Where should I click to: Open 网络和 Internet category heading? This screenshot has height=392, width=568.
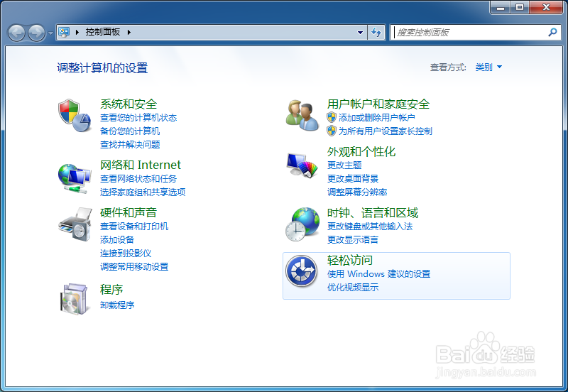click(140, 165)
